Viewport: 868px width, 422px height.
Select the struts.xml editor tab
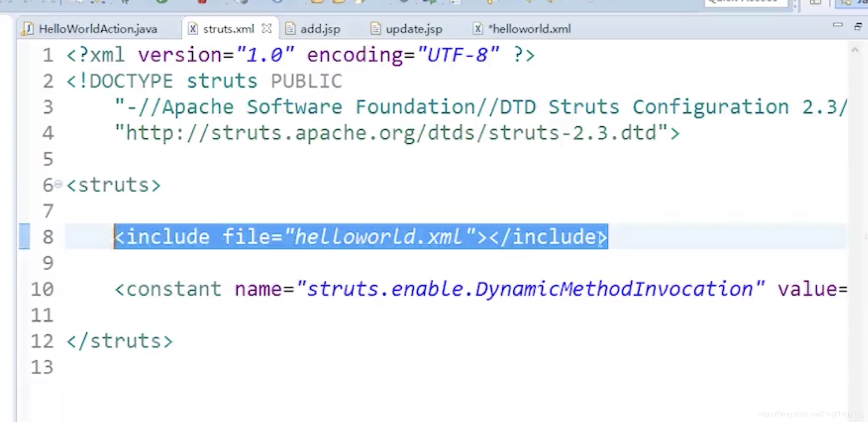[228, 29]
